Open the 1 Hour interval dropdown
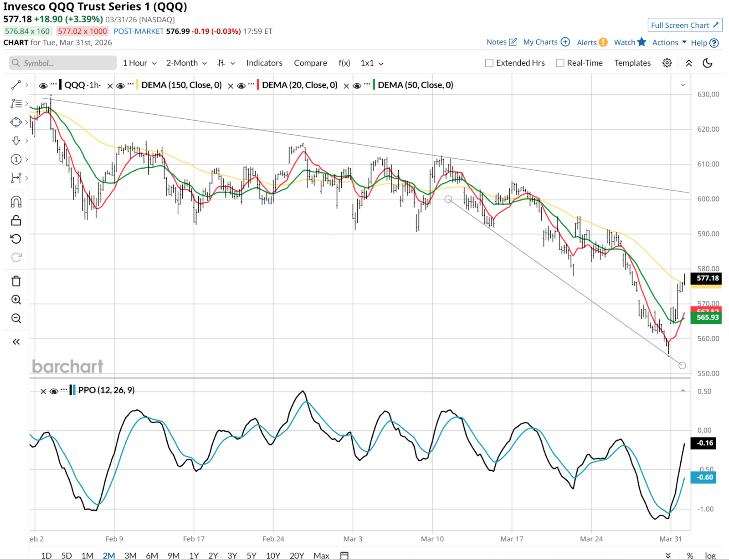The width and height of the screenshot is (729, 560). point(139,63)
